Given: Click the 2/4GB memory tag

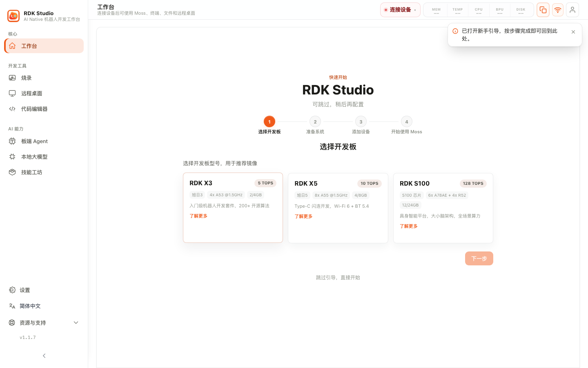Looking at the screenshot, I should (256, 195).
